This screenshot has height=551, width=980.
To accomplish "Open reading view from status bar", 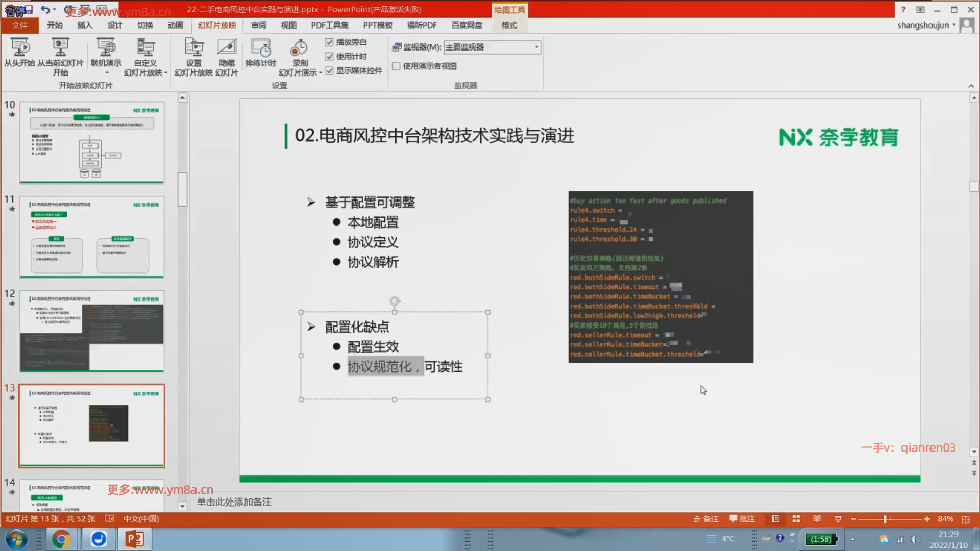I will 817,519.
